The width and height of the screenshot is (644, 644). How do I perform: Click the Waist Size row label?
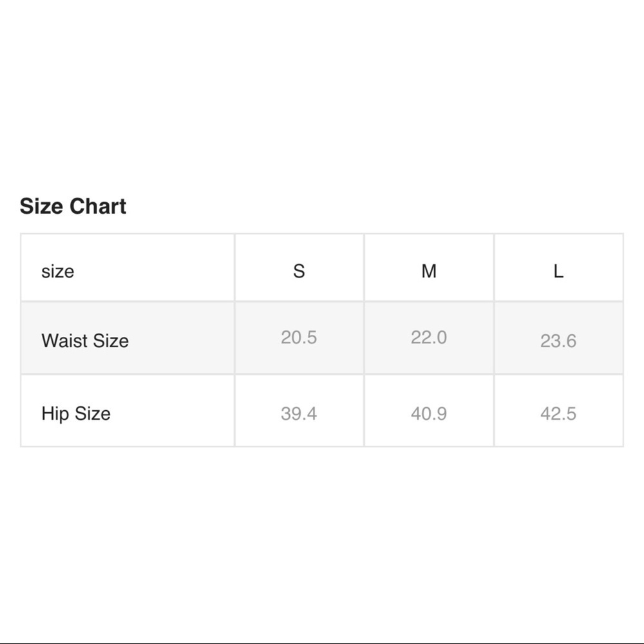[x=85, y=340]
